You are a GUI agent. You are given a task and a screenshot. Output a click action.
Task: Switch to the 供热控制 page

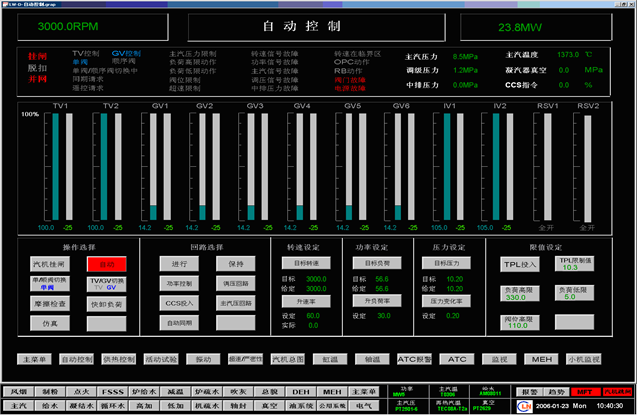point(119,359)
